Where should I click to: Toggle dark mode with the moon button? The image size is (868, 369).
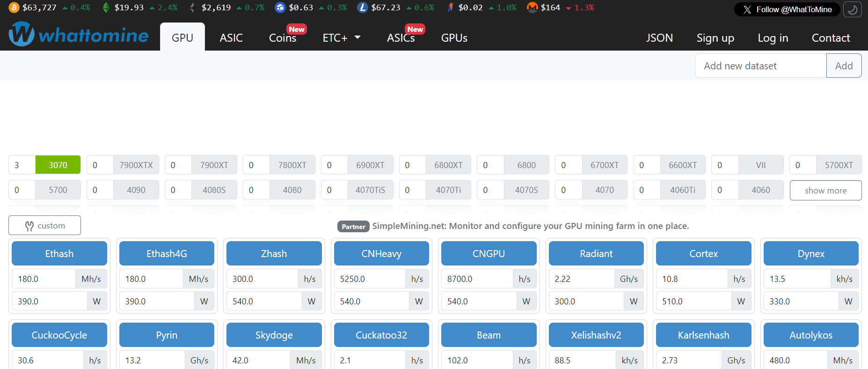(852, 9)
